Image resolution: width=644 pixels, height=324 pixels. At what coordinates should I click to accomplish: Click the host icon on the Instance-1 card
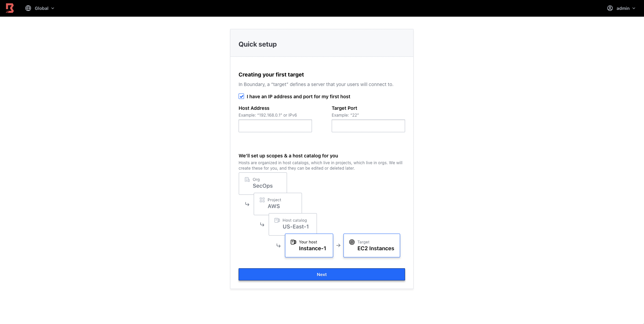pyautogui.click(x=293, y=242)
